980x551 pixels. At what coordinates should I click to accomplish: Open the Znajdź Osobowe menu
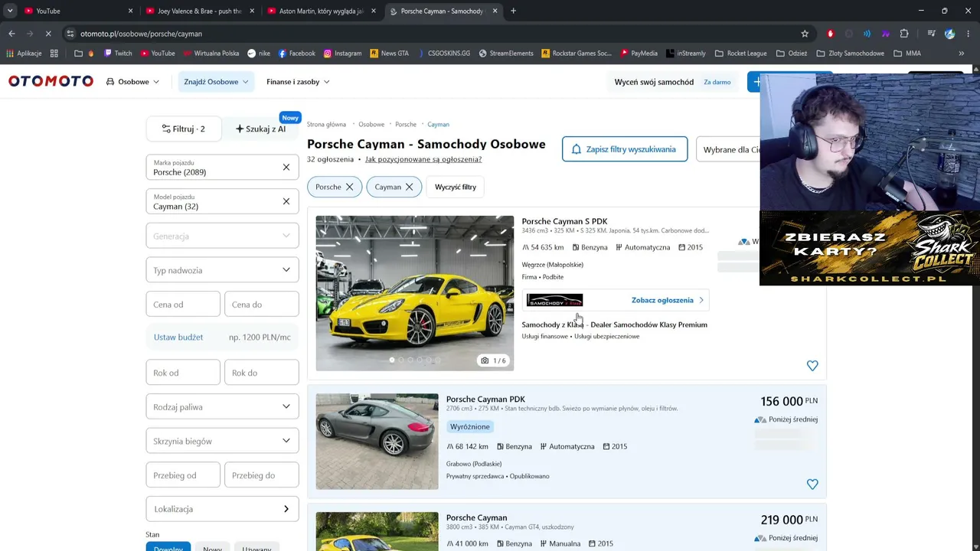(216, 82)
